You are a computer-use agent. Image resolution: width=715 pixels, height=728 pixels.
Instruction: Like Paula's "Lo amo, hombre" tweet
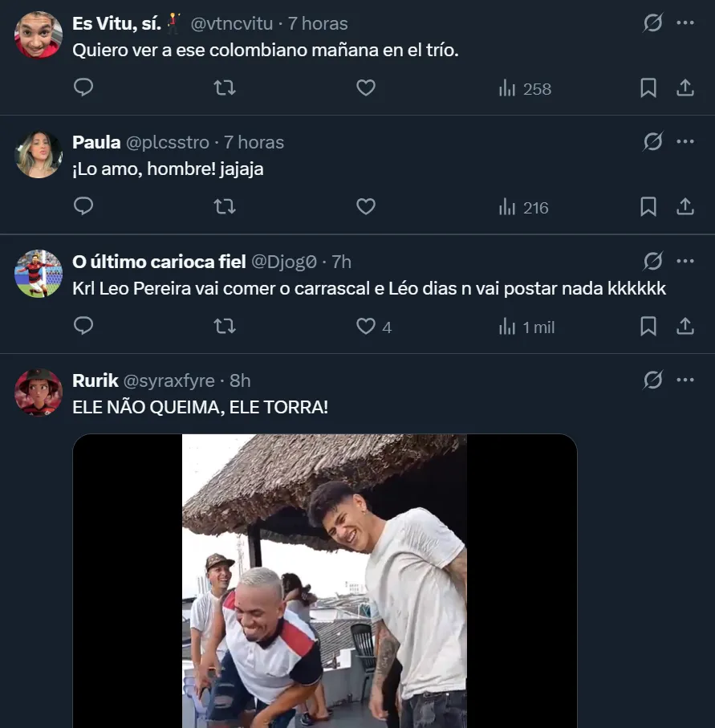tap(366, 207)
